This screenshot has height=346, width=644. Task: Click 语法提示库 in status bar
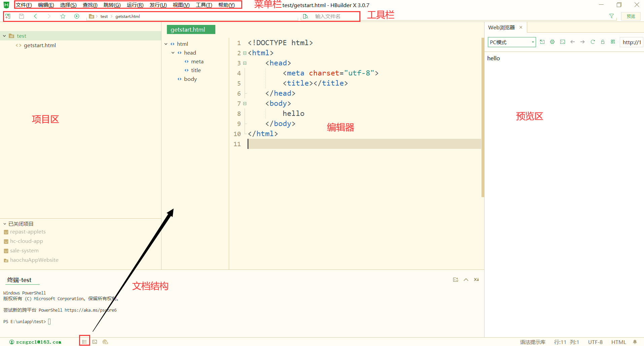533,342
